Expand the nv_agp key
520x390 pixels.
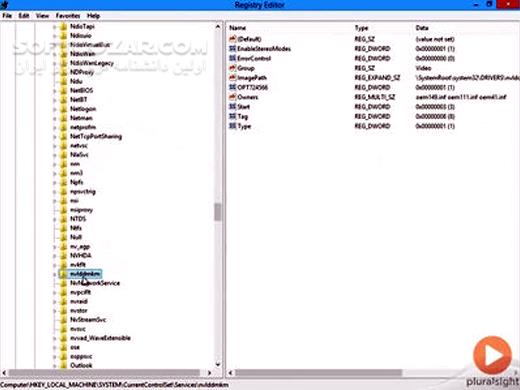click(x=55, y=247)
